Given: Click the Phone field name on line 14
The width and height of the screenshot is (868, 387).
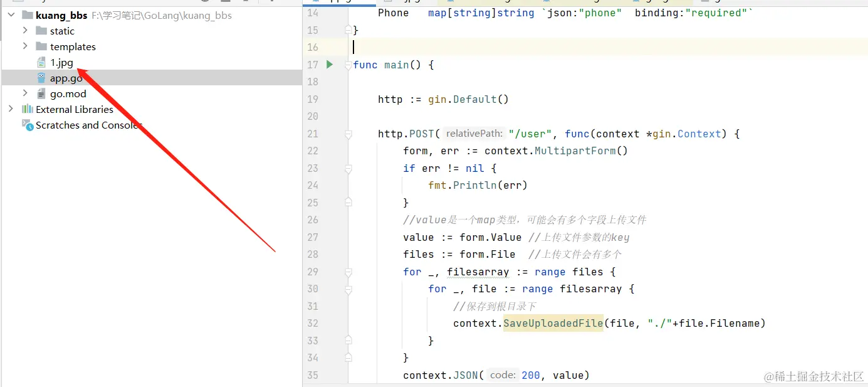Looking at the screenshot, I should pos(394,13).
